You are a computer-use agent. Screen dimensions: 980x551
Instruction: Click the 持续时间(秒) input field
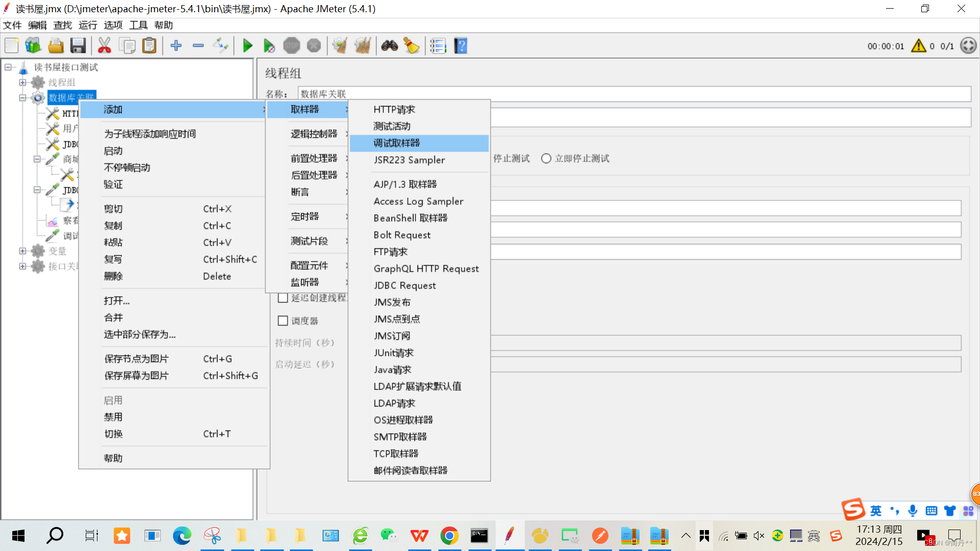click(x=725, y=343)
